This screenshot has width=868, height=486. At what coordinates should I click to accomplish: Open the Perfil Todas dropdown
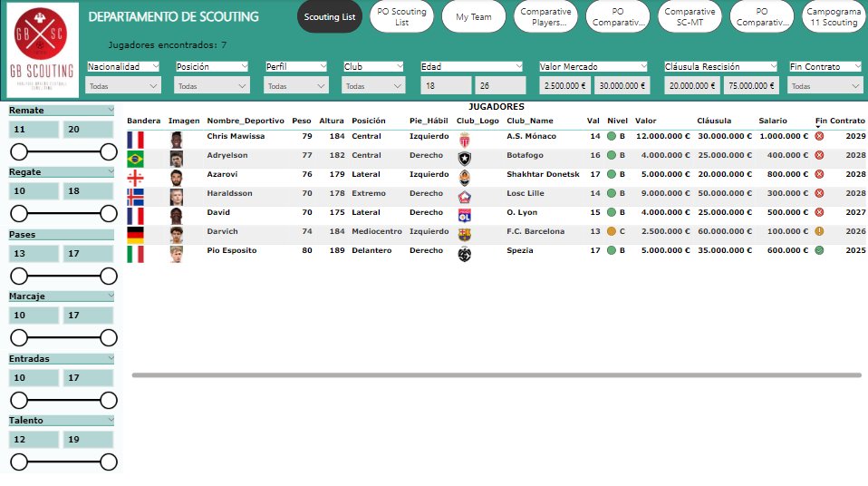pos(296,86)
